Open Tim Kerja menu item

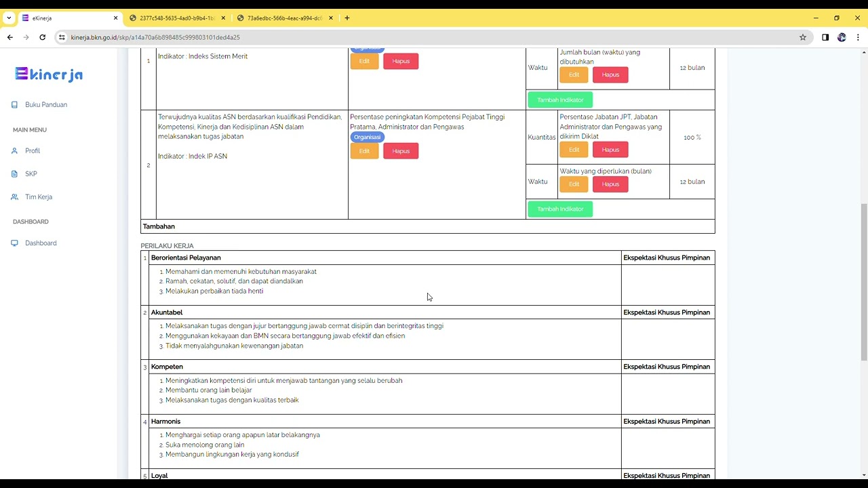[x=39, y=197]
